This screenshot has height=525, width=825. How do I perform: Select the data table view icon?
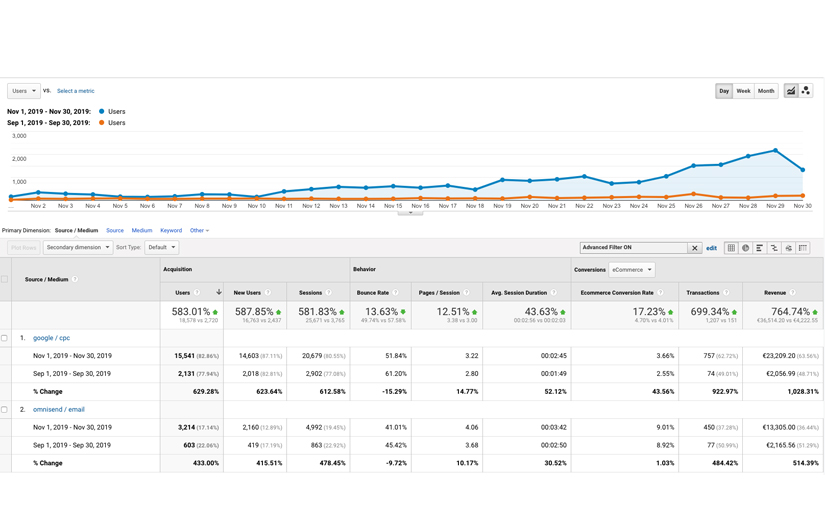tap(731, 248)
